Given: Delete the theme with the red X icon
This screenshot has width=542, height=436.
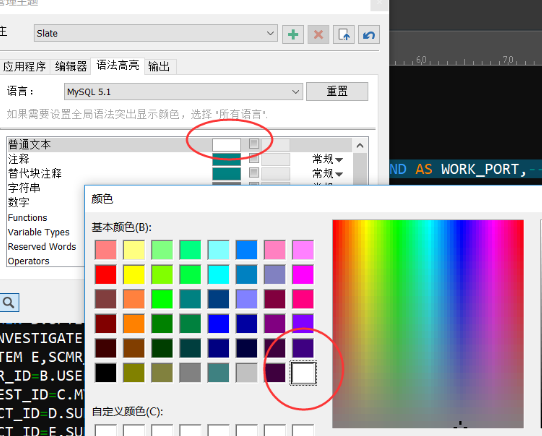Looking at the screenshot, I should tap(318, 34).
